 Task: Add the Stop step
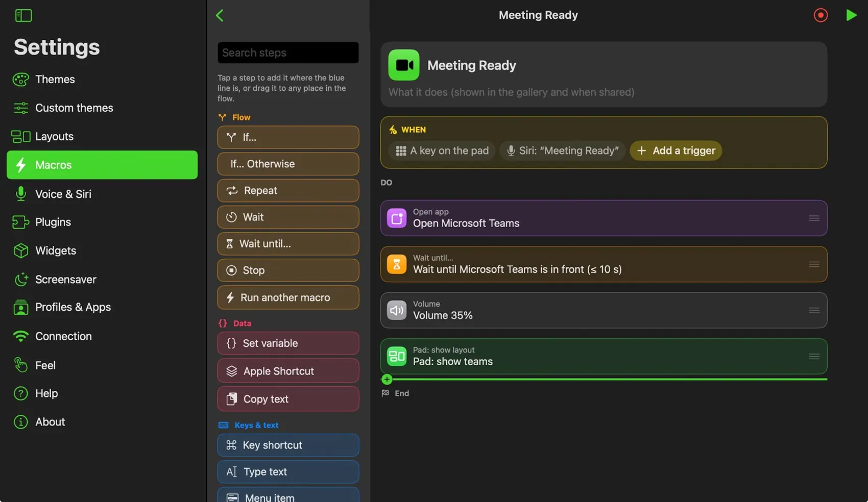coord(288,270)
